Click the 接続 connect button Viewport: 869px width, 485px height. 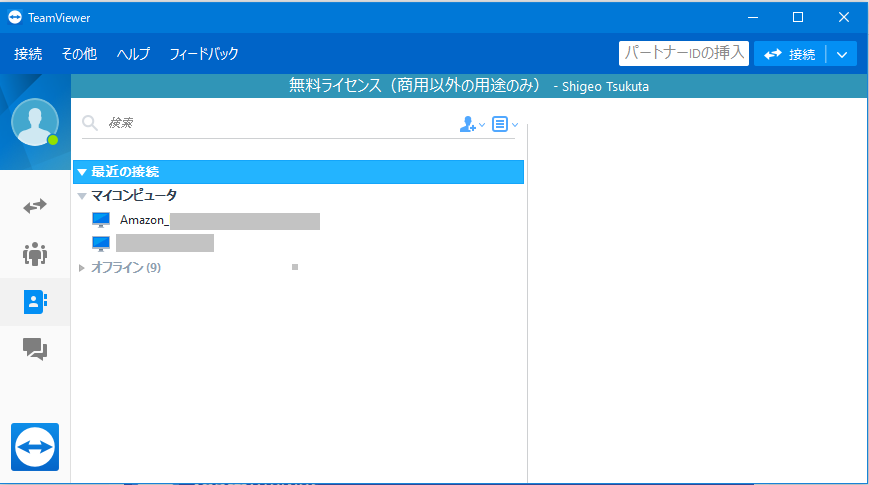790,54
